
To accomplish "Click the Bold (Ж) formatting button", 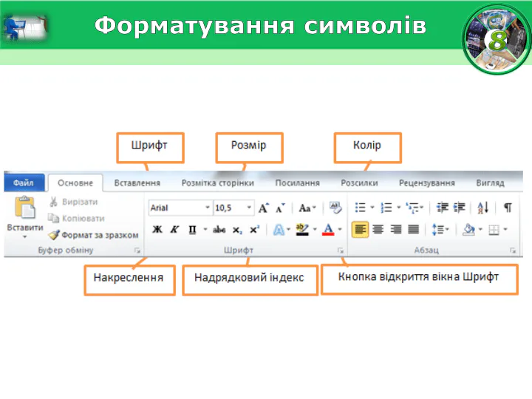I will point(157,230).
